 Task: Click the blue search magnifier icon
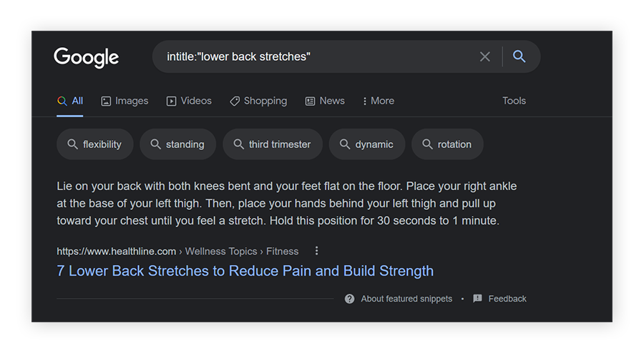519,56
